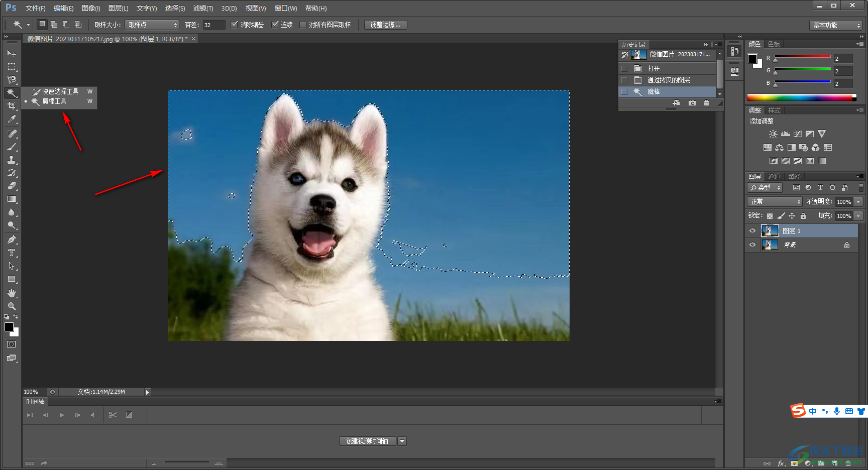Select the Crop tool in toolbar
Screen dimensions: 868x470
pos(11,106)
